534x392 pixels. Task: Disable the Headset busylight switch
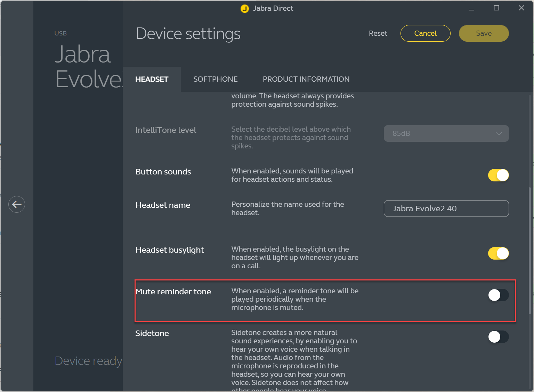pos(498,253)
